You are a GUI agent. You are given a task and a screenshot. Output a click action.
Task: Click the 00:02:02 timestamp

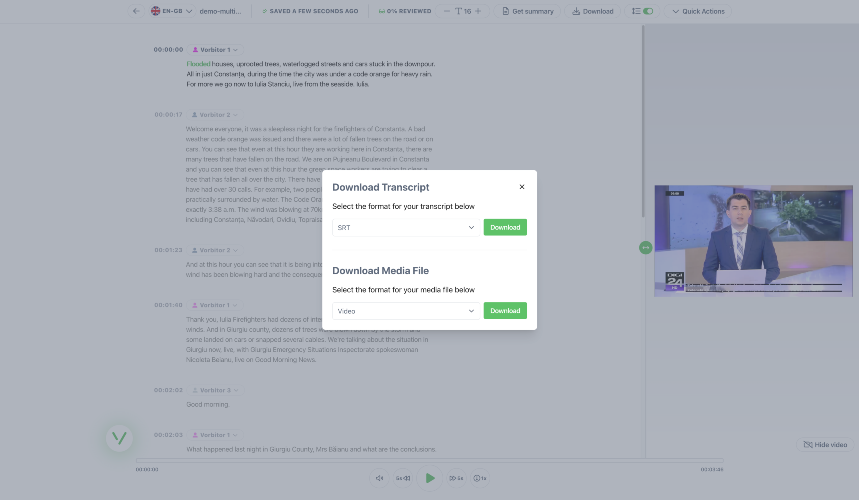pos(168,390)
